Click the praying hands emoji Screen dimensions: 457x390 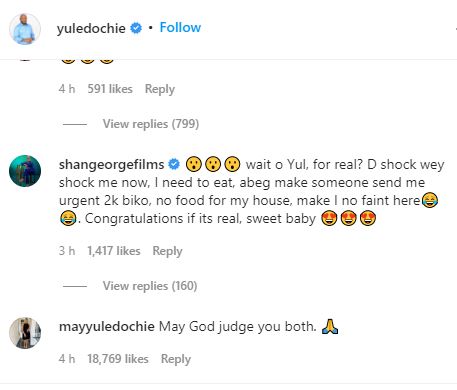(330, 326)
